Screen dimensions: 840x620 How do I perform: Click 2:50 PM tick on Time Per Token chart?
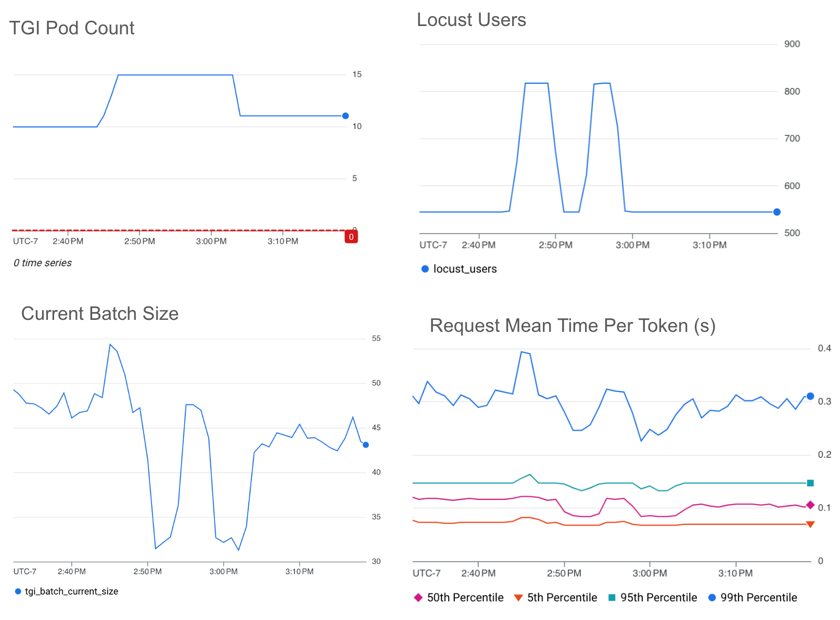tap(564, 573)
